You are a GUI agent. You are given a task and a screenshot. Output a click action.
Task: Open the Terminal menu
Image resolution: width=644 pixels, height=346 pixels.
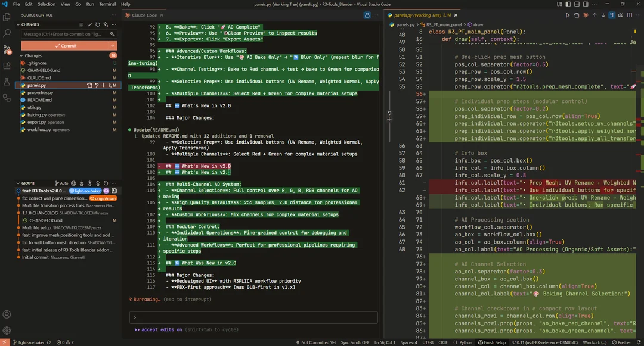point(107,4)
